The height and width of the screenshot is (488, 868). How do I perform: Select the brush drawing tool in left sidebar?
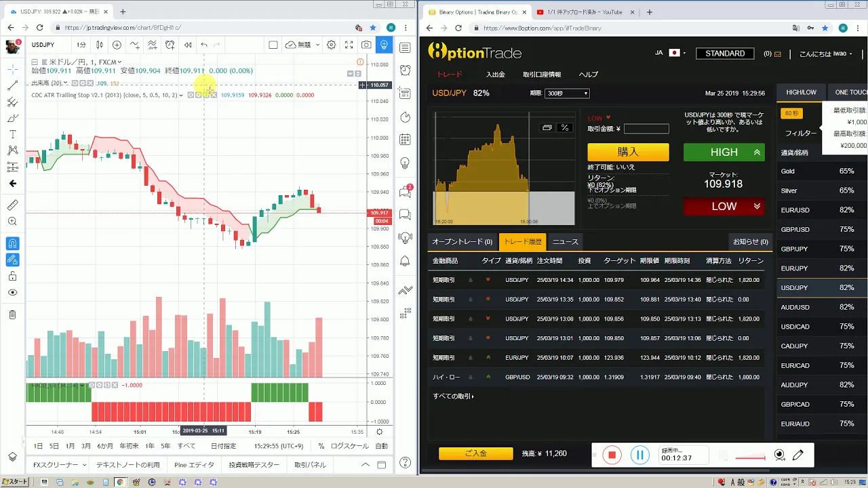pyautogui.click(x=12, y=119)
